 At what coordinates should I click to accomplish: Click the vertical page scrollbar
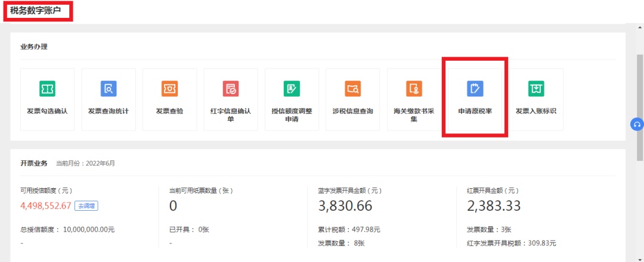click(640, 107)
